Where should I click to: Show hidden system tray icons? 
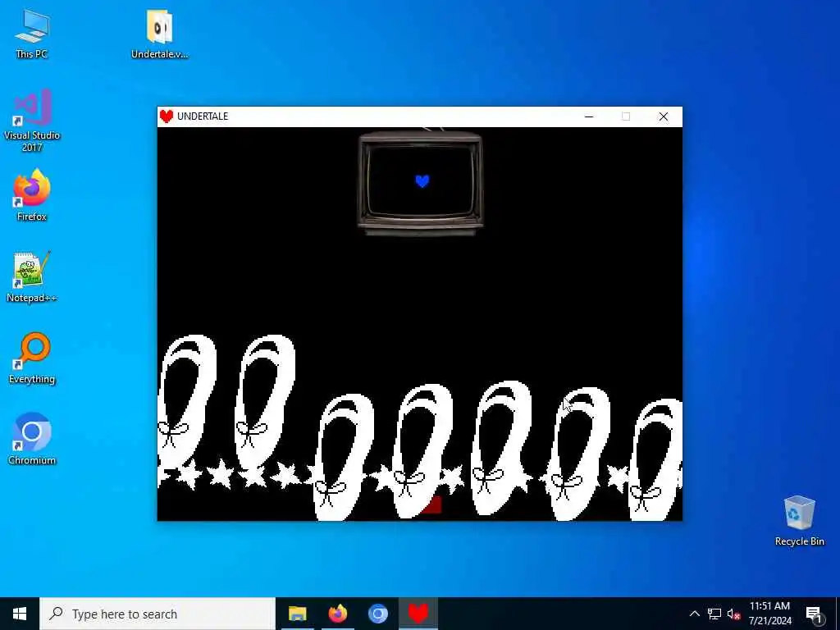click(x=694, y=614)
